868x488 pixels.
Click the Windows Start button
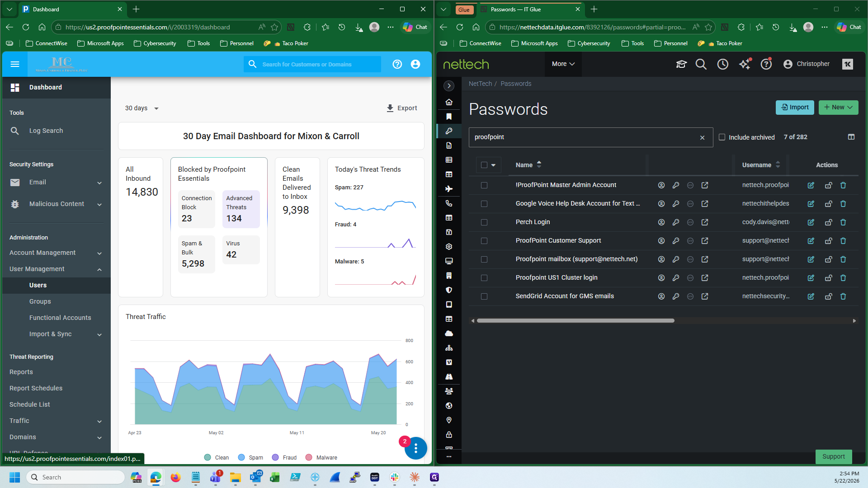coord(15,477)
